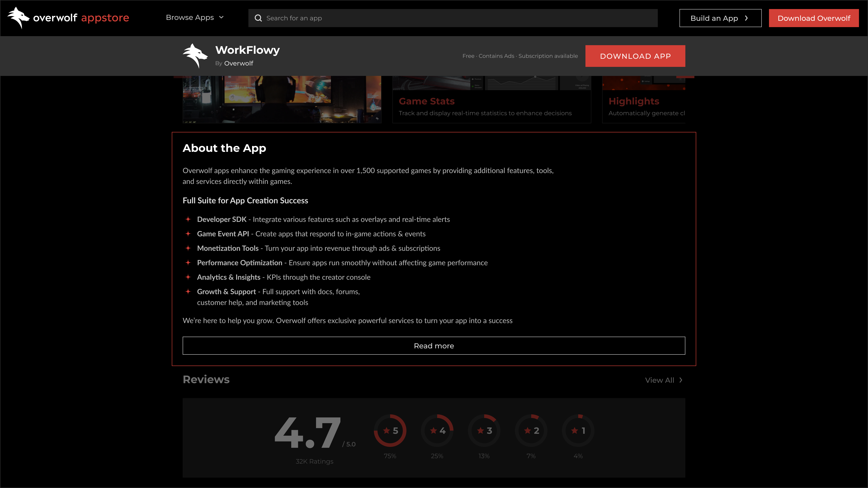Click the WorkFlowy app title
The height and width of the screenshot is (488, 868).
[x=248, y=50]
